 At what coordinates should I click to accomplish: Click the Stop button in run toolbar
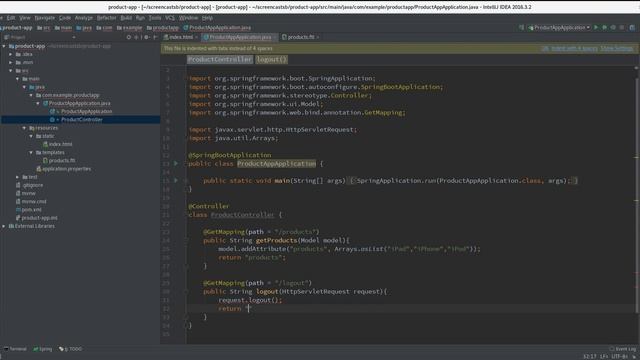[x=622, y=27]
